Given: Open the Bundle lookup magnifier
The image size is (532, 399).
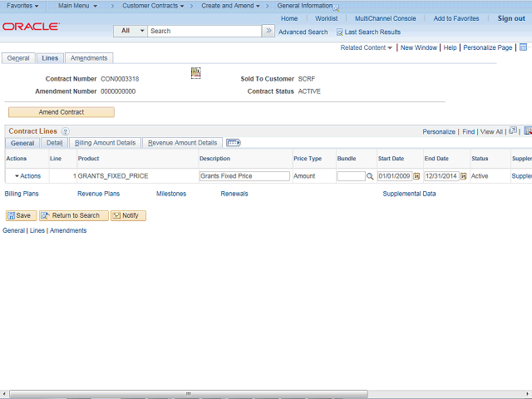Looking at the screenshot, I should pyautogui.click(x=370, y=176).
